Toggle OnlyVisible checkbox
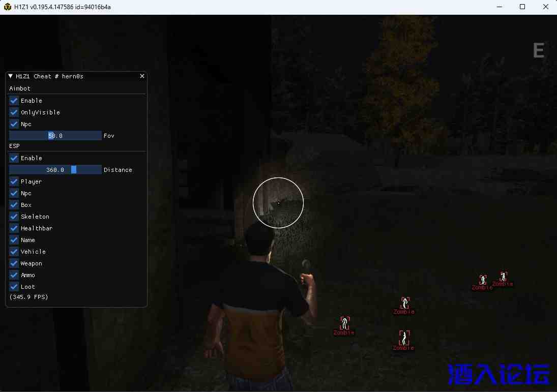 point(14,112)
